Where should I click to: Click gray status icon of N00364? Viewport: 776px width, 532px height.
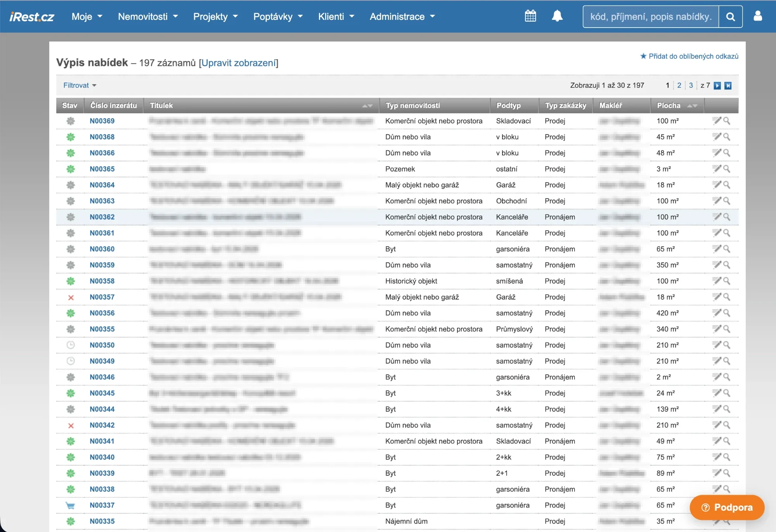[71, 185]
